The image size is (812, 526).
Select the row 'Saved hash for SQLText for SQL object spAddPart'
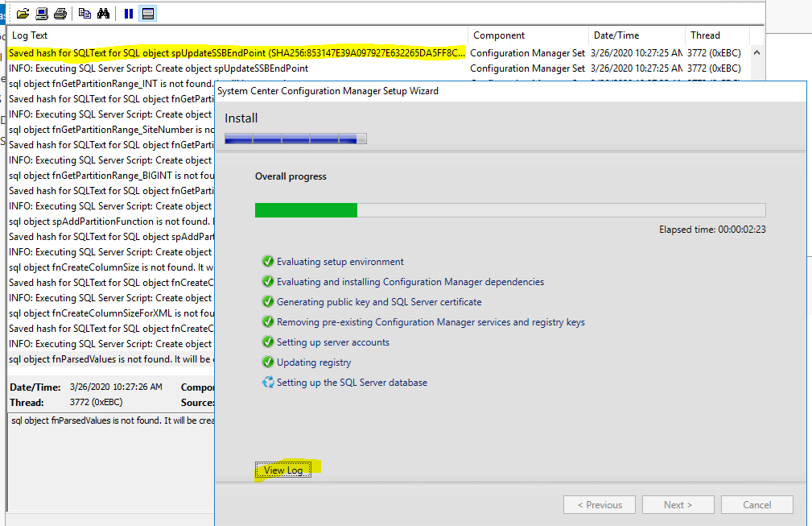pos(111,237)
